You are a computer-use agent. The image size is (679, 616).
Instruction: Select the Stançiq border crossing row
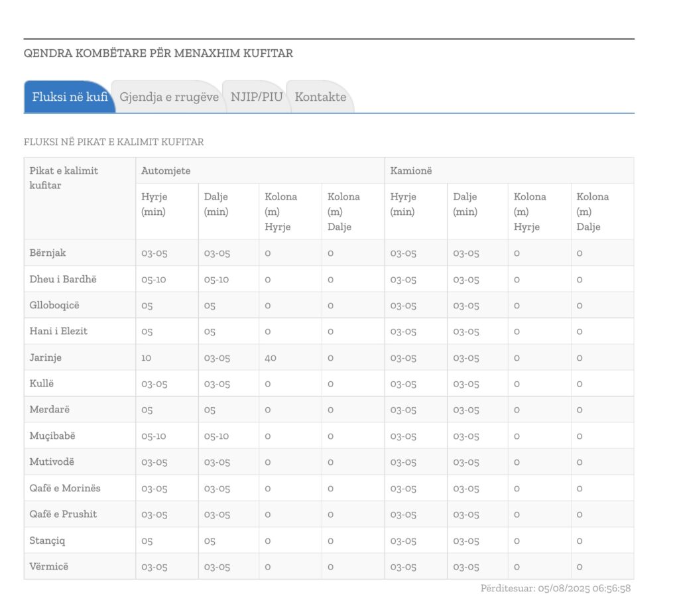tap(47, 540)
